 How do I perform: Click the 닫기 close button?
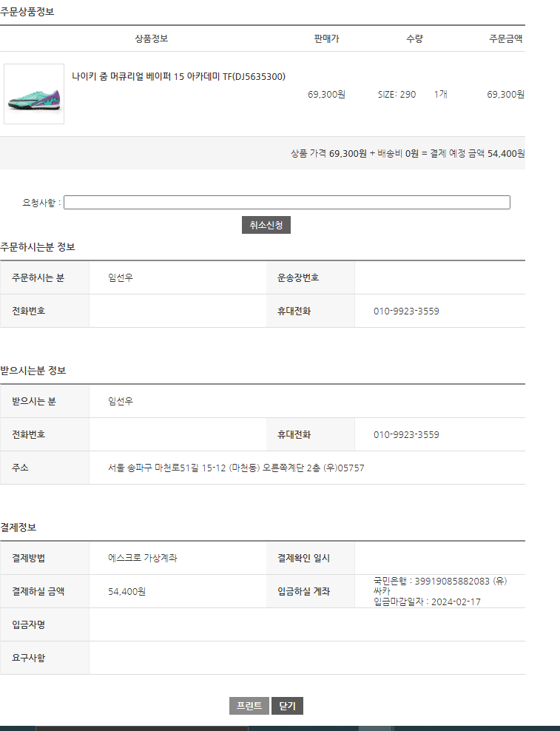287,706
